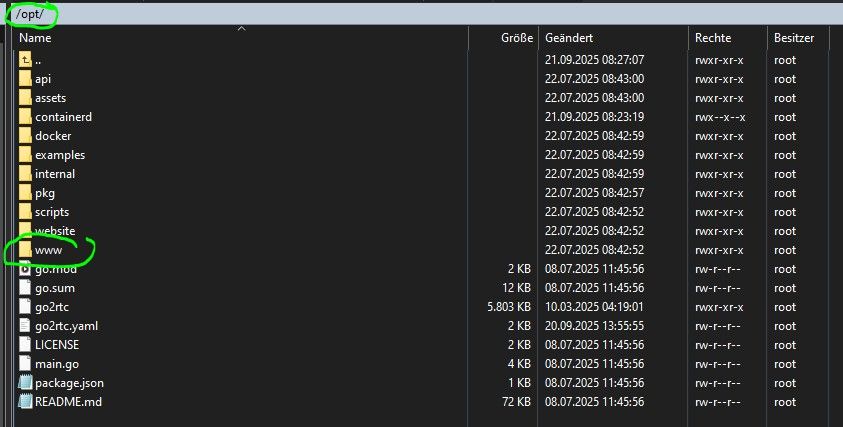Click the go2rtc.yaml file icon
The height and width of the screenshot is (427, 843).
pos(25,326)
